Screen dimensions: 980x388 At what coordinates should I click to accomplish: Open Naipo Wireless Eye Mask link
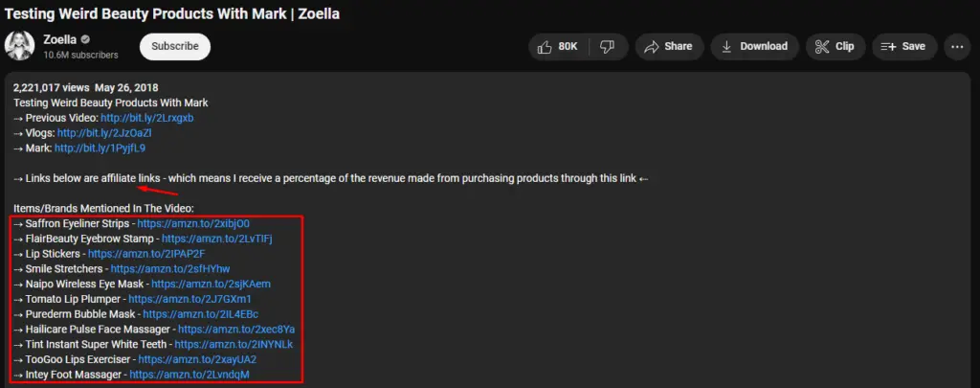211,284
